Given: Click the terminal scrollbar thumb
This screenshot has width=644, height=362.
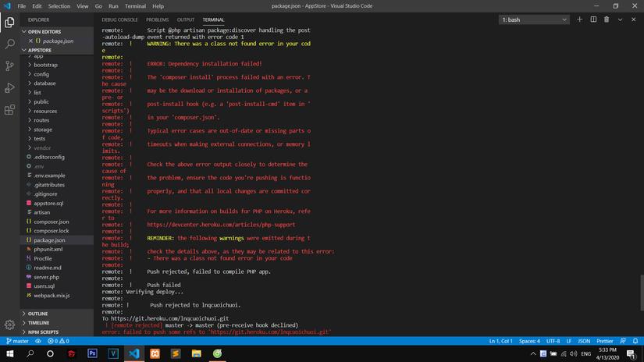Looking at the screenshot, I should [642, 293].
